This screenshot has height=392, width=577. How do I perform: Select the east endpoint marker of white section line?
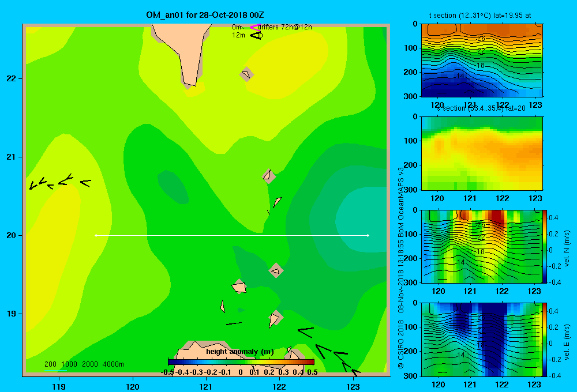point(368,235)
